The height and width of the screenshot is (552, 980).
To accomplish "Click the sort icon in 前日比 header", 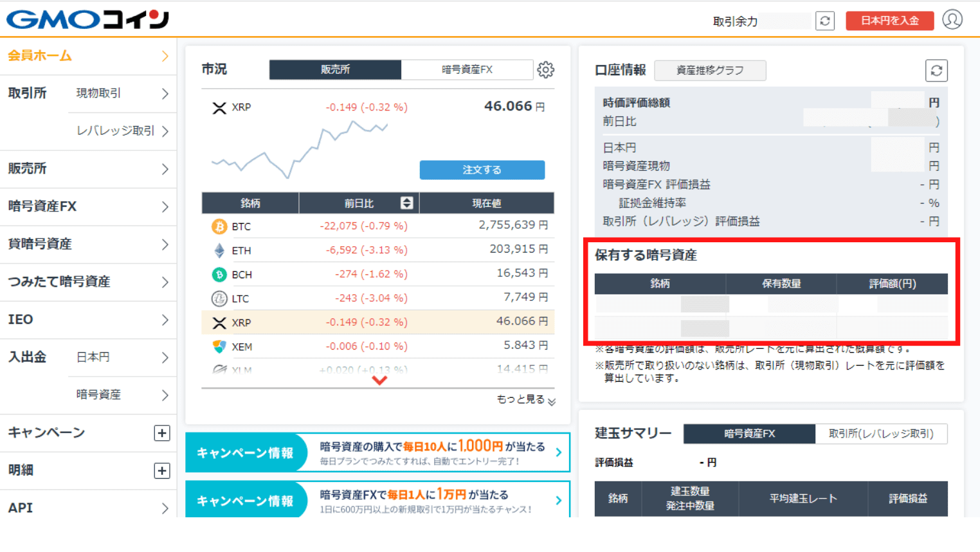I will point(406,203).
